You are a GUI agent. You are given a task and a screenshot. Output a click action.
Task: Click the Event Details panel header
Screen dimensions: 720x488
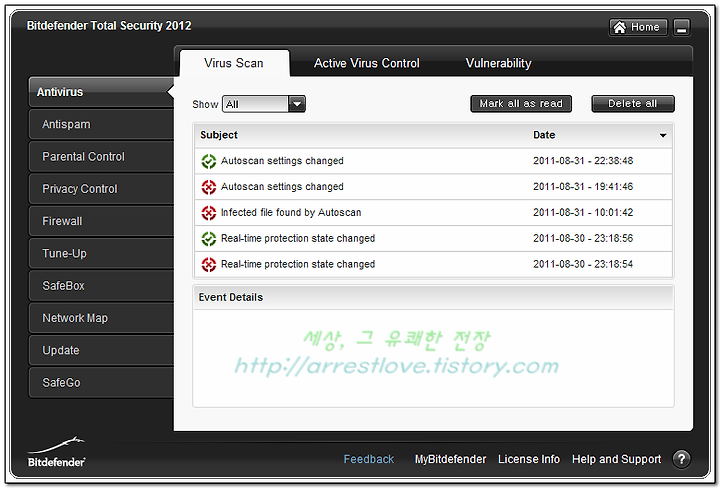pyautogui.click(x=433, y=297)
